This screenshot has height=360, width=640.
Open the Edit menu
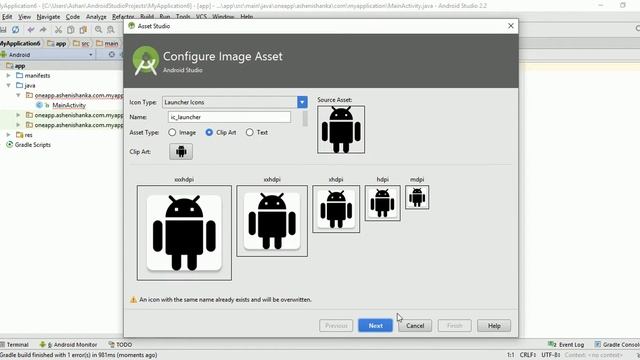coord(7,17)
